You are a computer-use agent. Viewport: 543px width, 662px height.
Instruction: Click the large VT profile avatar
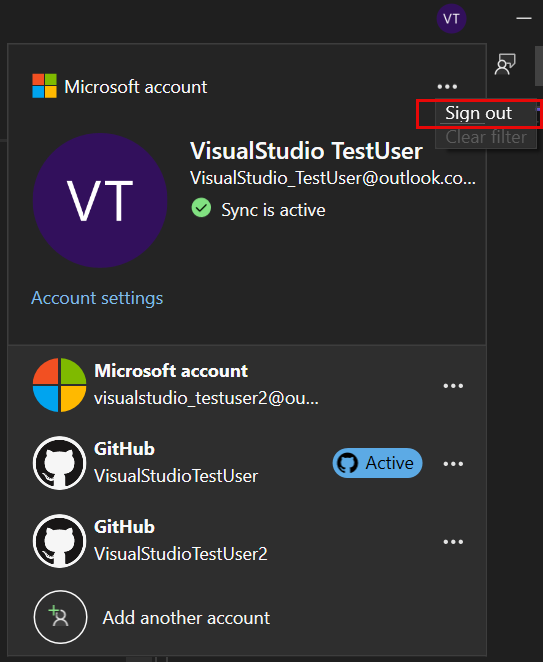(x=100, y=201)
